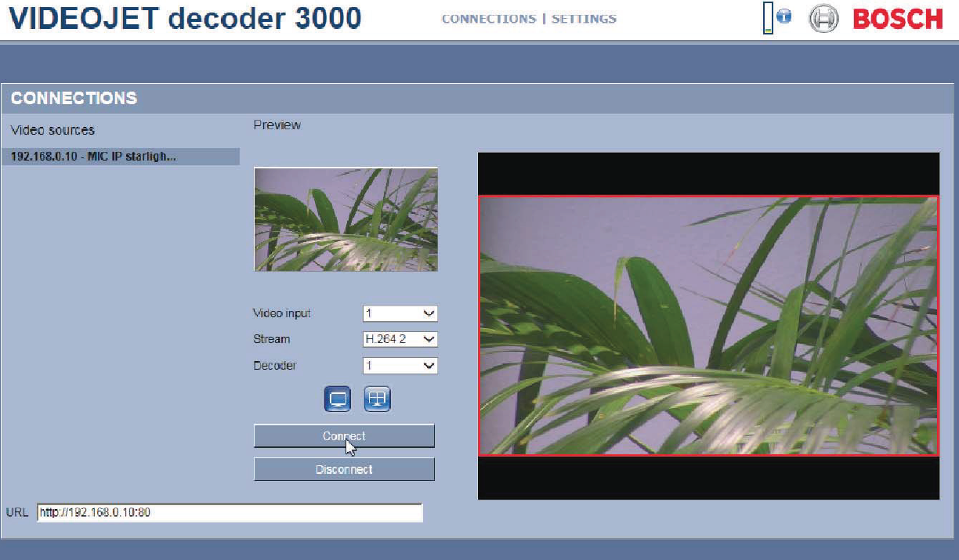Click the BOSCH wordmark logo
Screen dimensions: 959x560
click(898, 19)
